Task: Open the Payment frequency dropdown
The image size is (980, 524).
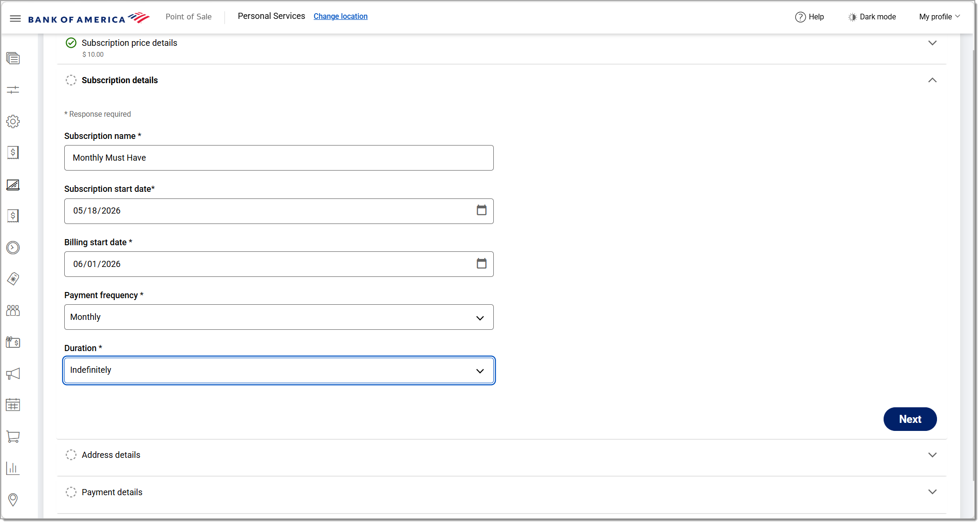Action: [x=279, y=317]
